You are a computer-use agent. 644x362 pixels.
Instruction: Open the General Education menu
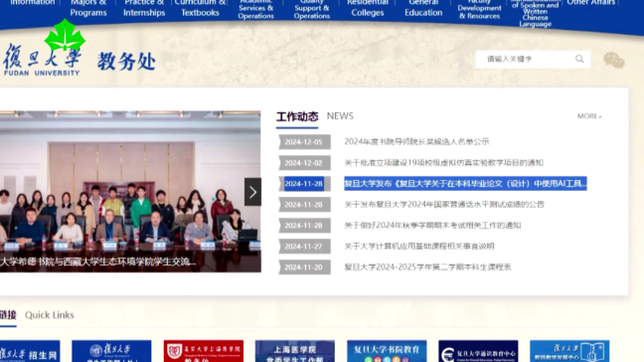point(423,8)
